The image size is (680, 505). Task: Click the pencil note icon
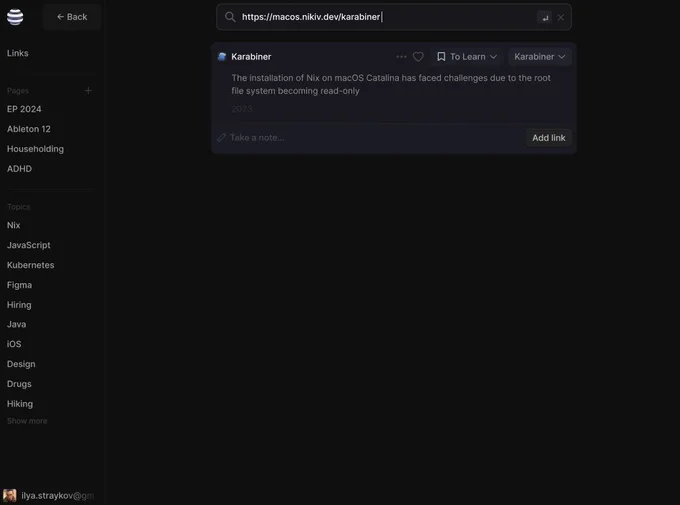click(x=222, y=138)
